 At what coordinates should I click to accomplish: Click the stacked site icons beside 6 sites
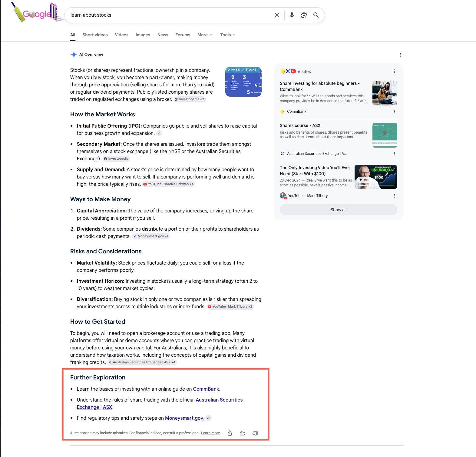click(x=288, y=71)
